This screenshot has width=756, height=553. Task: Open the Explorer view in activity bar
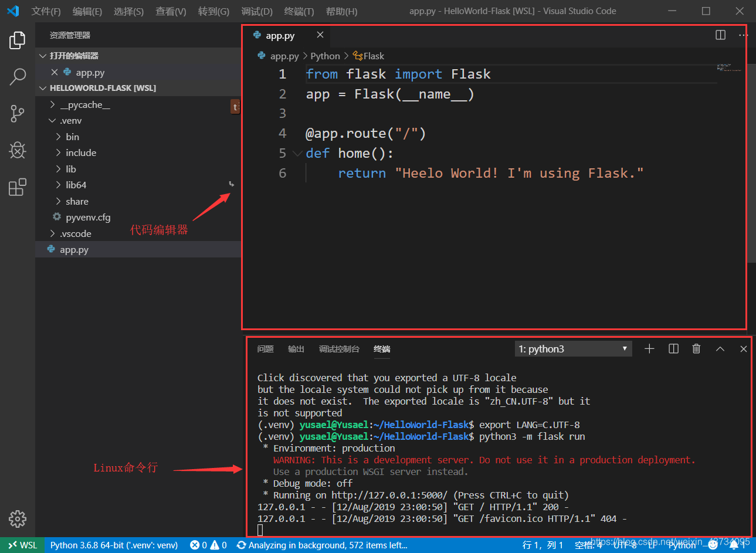pyautogui.click(x=18, y=40)
